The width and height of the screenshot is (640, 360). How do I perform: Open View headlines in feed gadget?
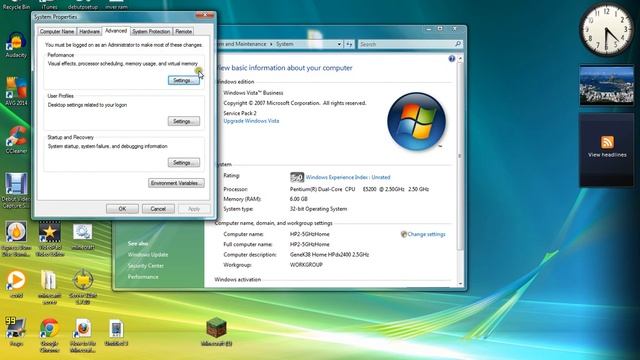pyautogui.click(x=607, y=155)
